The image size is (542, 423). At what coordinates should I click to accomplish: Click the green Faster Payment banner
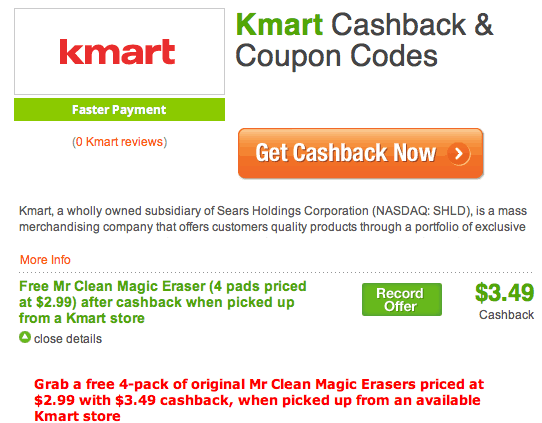[119, 110]
